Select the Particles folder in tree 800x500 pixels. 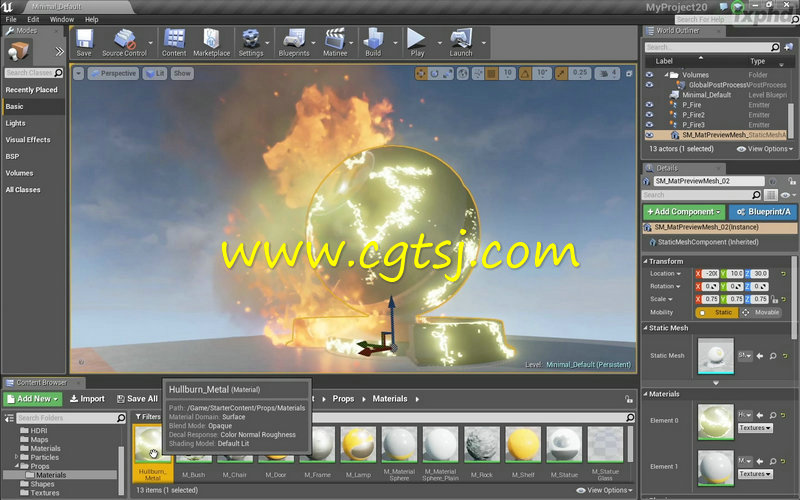(x=44, y=458)
